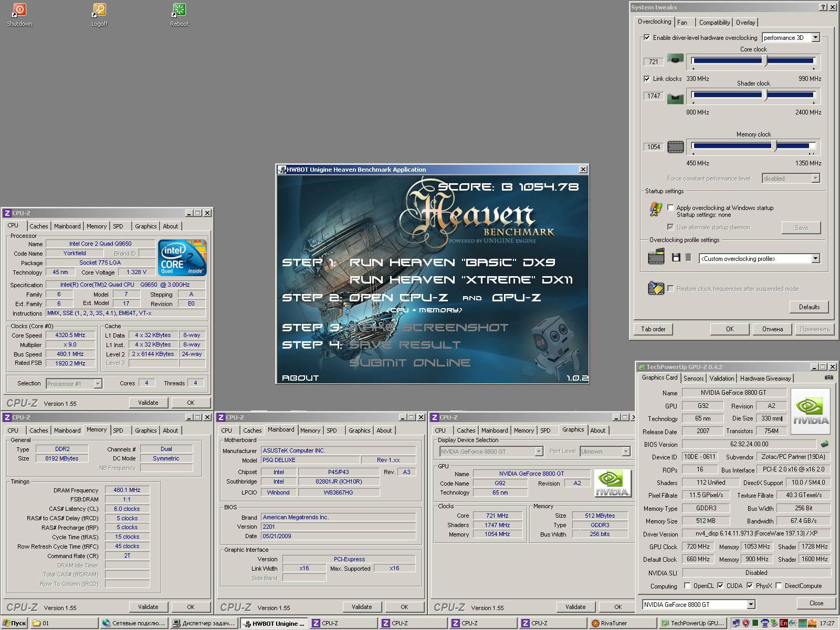Image resolution: width=840 pixels, height=630 pixels.
Task: Click the Windows startup settings icon
Action: point(656,209)
